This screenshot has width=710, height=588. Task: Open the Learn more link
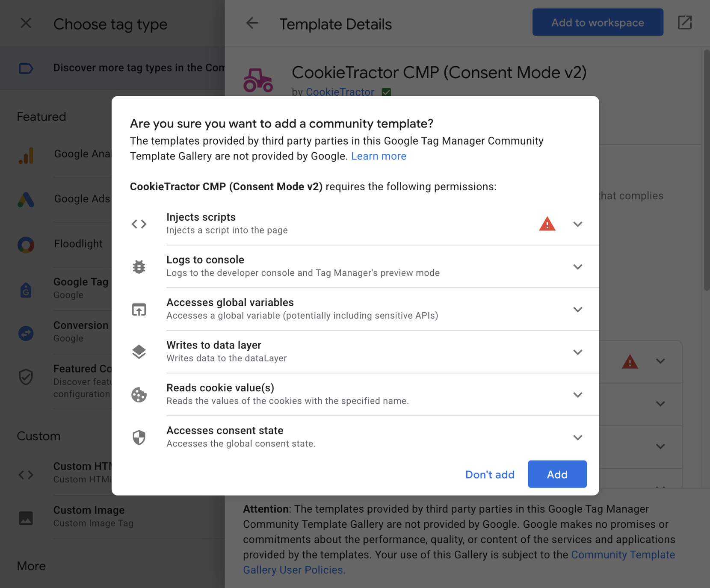point(379,156)
